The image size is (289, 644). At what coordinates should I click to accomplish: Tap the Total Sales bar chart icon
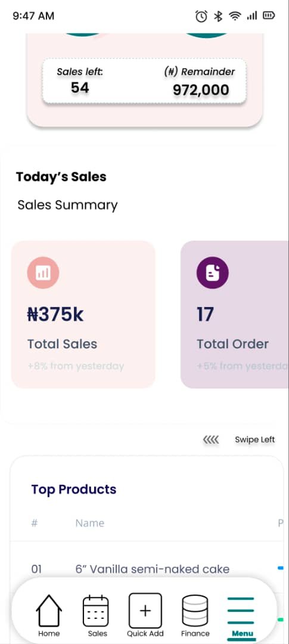coord(43,273)
